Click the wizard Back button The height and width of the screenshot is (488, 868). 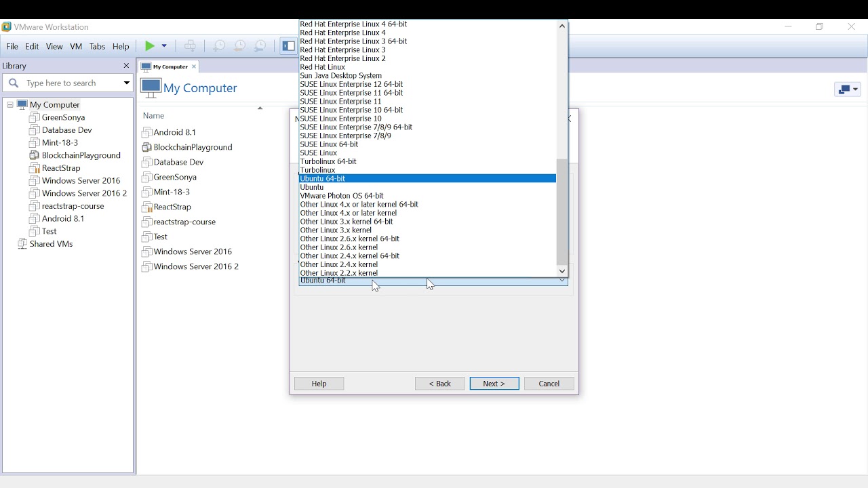coord(440,384)
